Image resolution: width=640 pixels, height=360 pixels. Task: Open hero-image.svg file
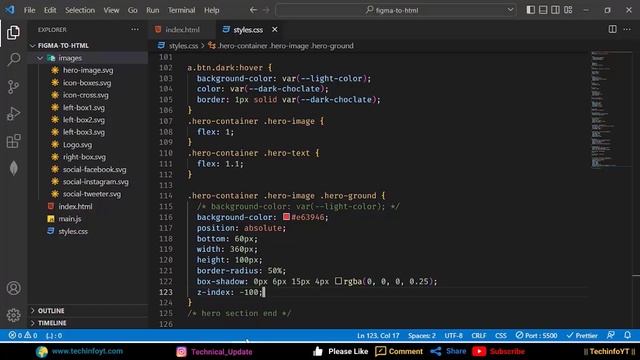(x=88, y=70)
